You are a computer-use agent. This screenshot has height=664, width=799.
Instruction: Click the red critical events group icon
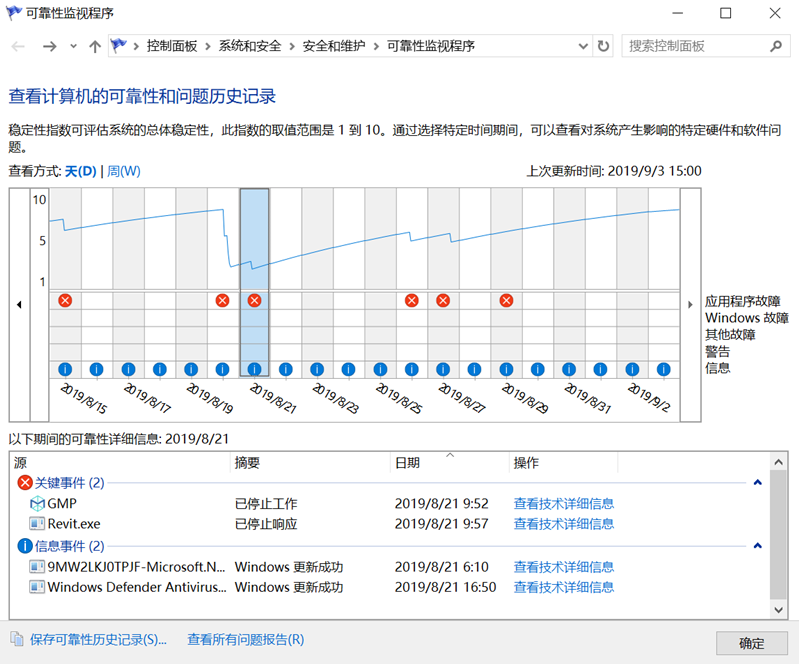[24, 483]
